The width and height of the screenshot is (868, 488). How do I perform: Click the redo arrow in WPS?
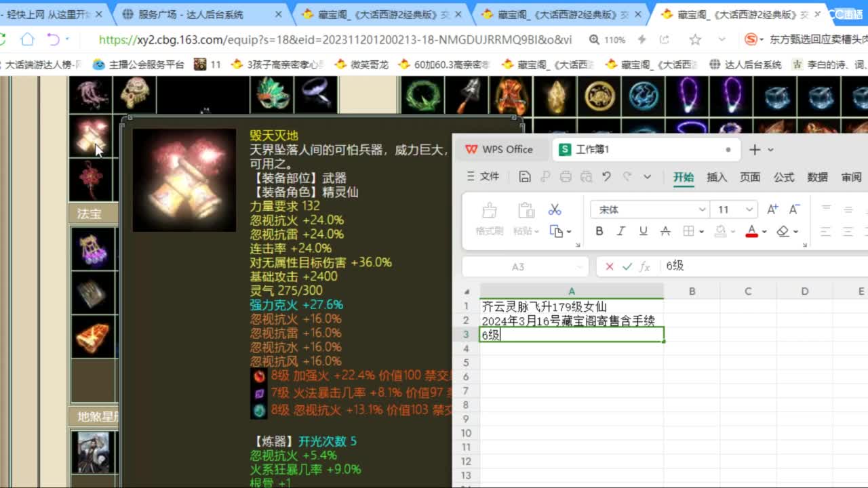(627, 177)
